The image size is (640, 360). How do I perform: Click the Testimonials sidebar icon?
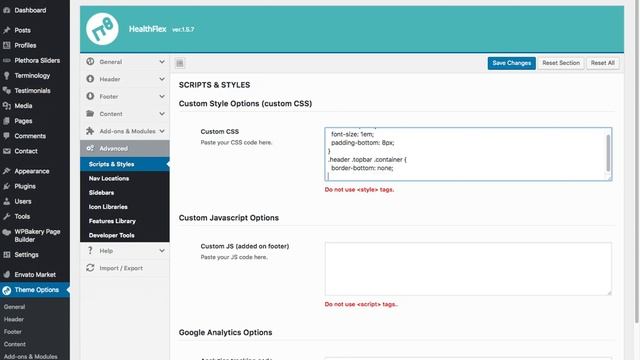[7, 91]
